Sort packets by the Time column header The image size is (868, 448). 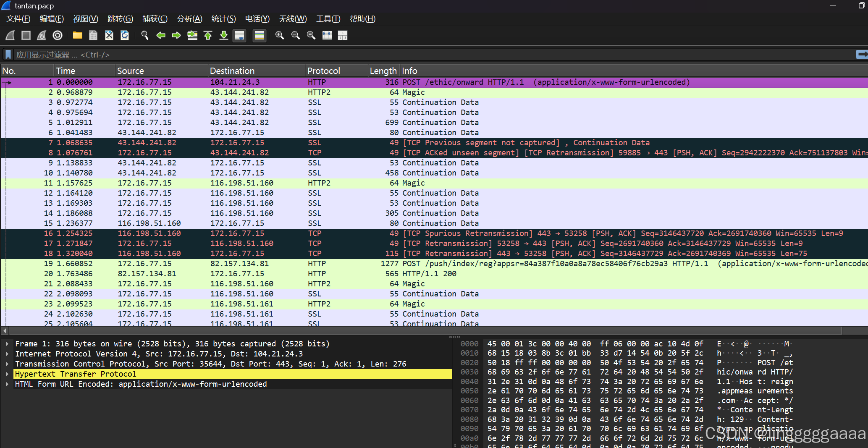coord(84,71)
